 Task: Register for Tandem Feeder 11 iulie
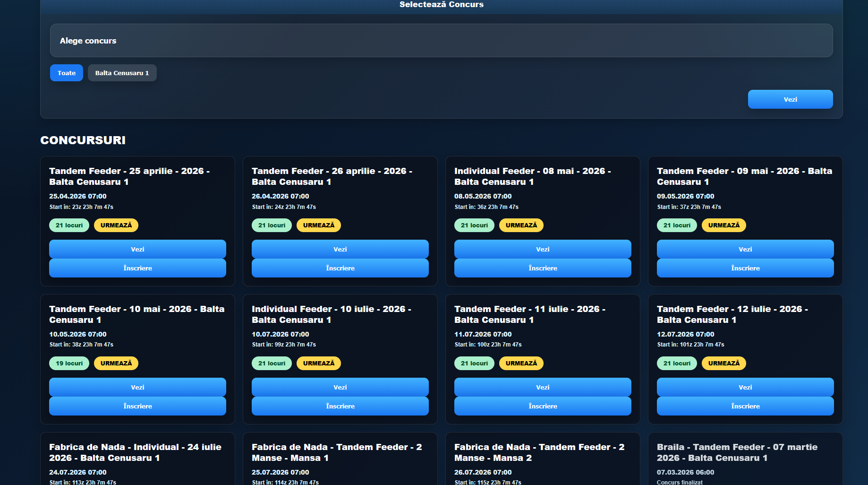(x=543, y=406)
